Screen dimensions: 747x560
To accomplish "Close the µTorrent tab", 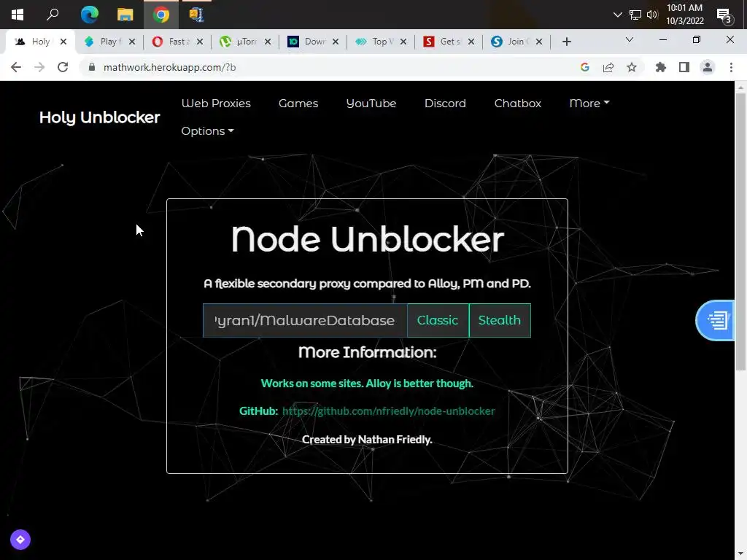I will point(268,42).
